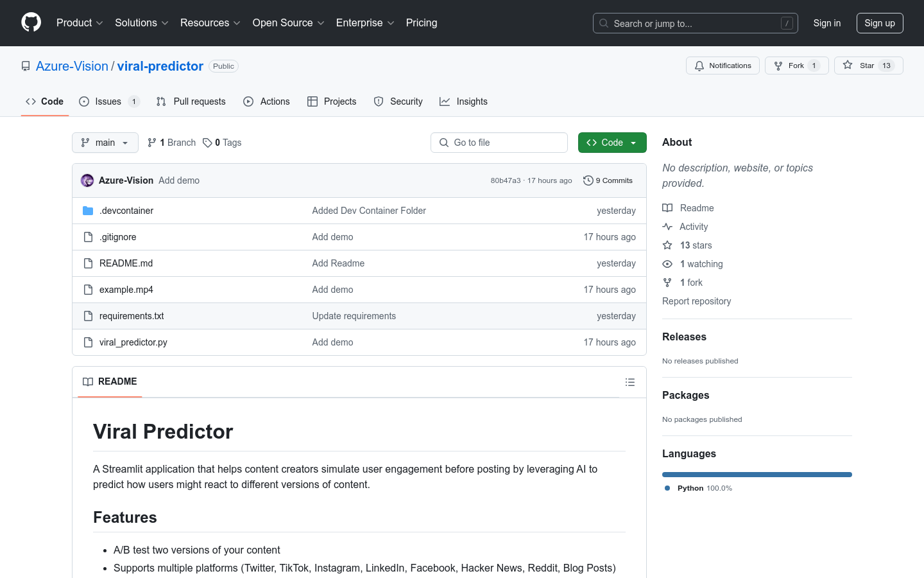Open the .devcontainer folder icon
Image resolution: width=924 pixels, height=578 pixels.
(x=88, y=211)
